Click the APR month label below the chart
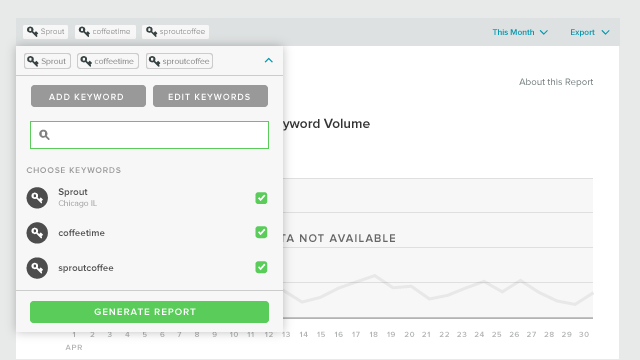 click(74, 347)
